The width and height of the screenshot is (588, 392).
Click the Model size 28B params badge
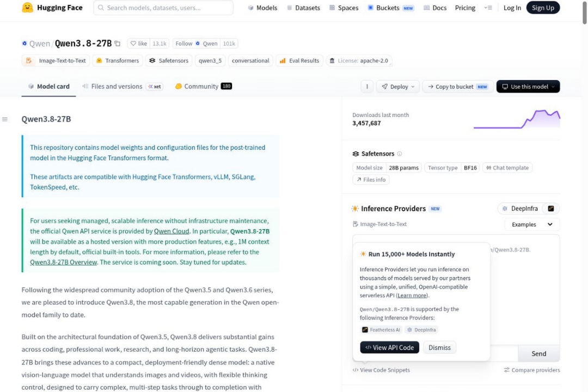pos(387,168)
